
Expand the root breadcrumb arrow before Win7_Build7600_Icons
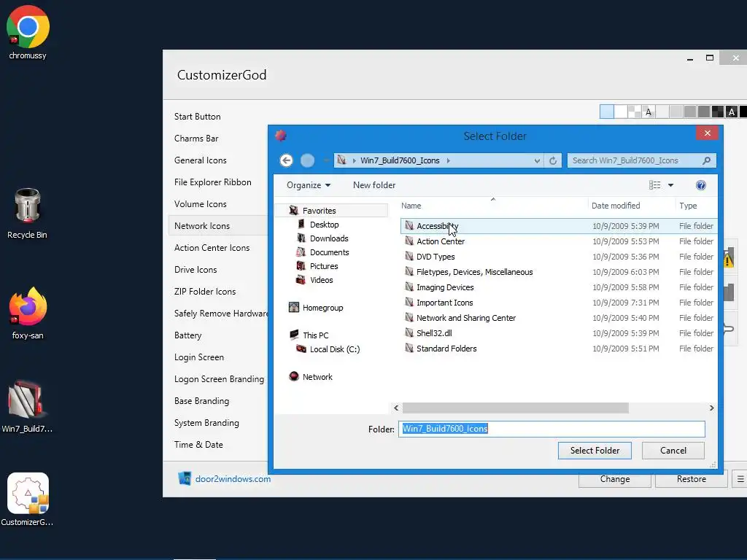coord(354,160)
